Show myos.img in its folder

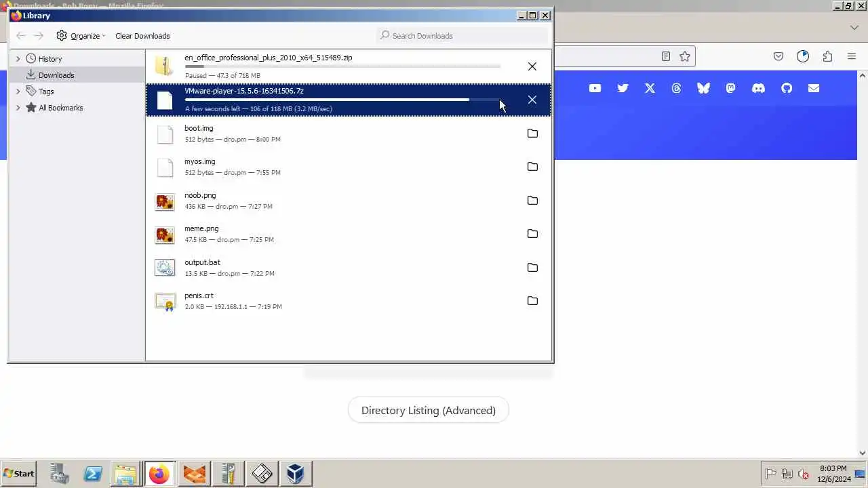532,167
